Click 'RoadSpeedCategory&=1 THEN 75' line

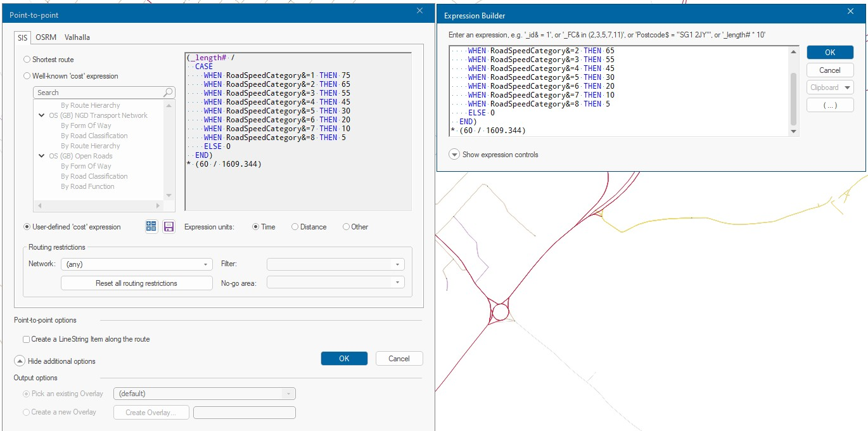288,75
